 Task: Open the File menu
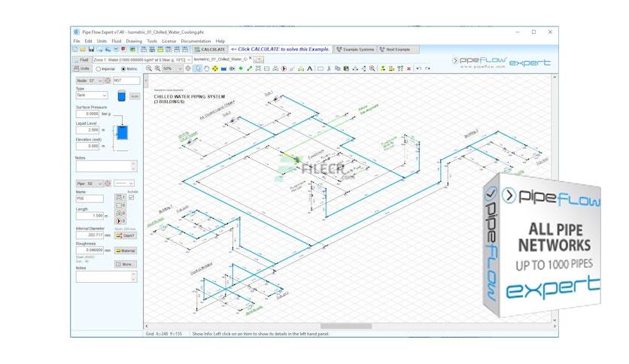[x=77, y=41]
